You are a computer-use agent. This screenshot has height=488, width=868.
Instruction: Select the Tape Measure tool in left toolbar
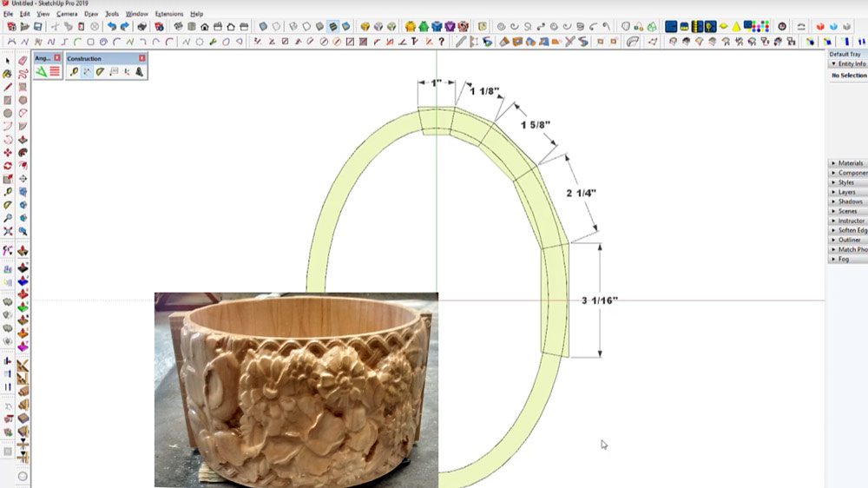tap(8, 192)
